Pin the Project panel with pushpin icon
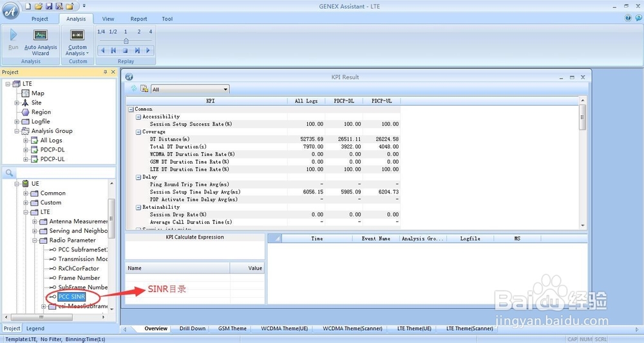This screenshot has width=644, height=343. pos(105,72)
